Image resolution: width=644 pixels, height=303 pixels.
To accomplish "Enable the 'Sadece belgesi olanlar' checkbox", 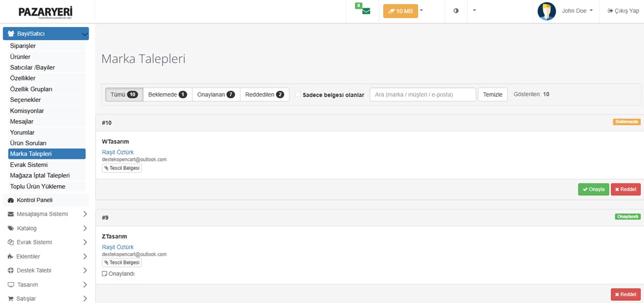I will click(298, 95).
